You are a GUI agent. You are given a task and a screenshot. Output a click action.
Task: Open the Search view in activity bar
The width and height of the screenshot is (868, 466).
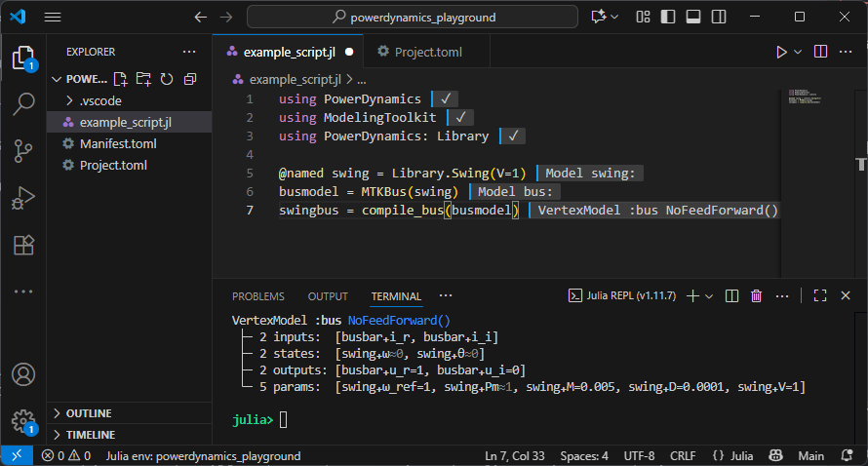(23, 104)
